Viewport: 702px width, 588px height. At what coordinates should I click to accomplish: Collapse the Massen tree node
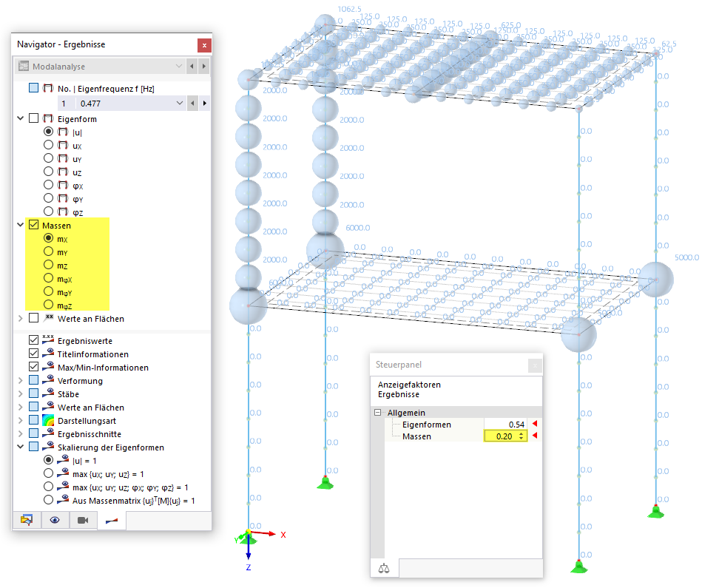pyautogui.click(x=20, y=225)
